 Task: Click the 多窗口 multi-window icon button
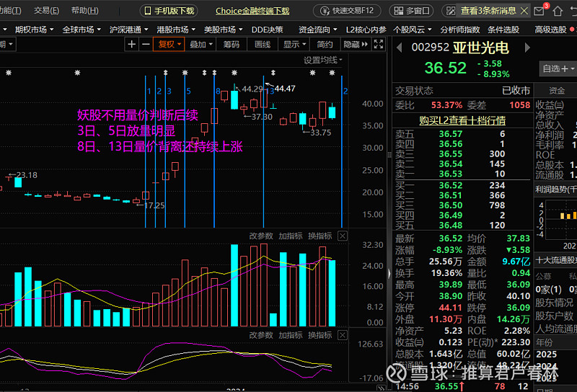tap(413, 11)
